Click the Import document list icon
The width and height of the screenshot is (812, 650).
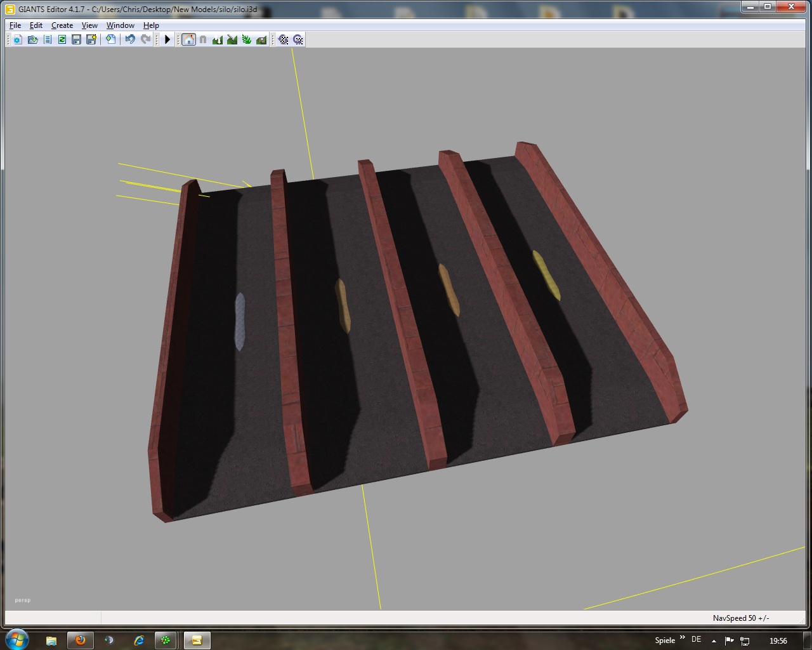(47, 39)
